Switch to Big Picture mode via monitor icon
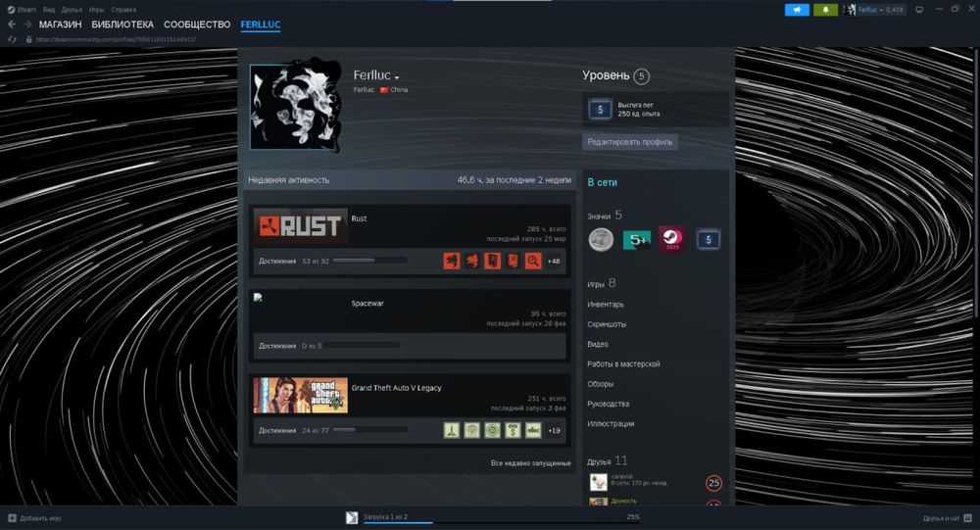Viewport: 980px width, 530px height. 919,10
